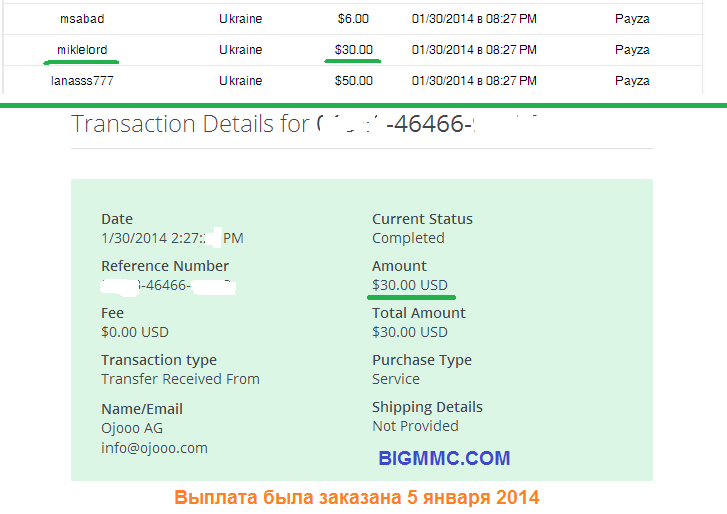Click the Completed status text

(408, 238)
